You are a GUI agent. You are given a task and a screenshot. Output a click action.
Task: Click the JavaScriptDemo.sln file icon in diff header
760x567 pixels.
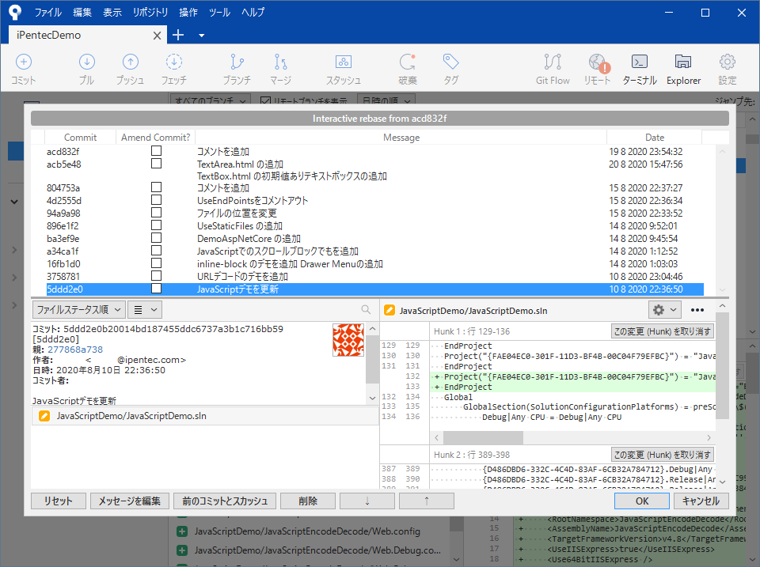[x=389, y=310]
